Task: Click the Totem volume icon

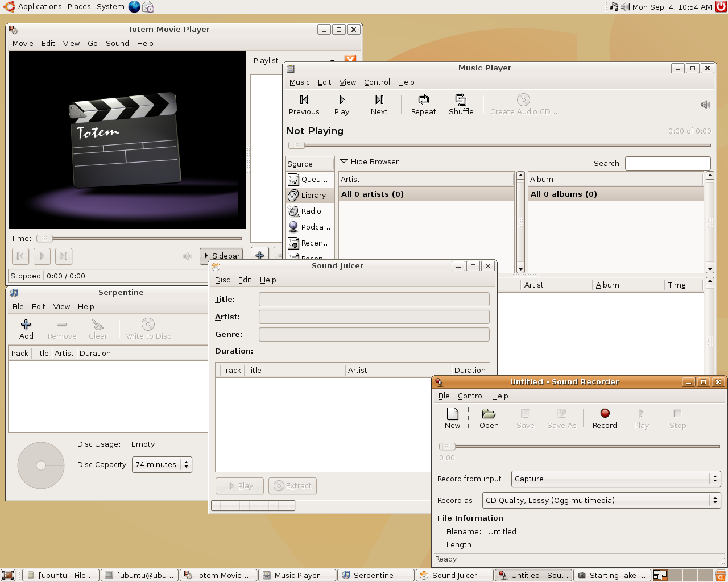Action: (187, 256)
